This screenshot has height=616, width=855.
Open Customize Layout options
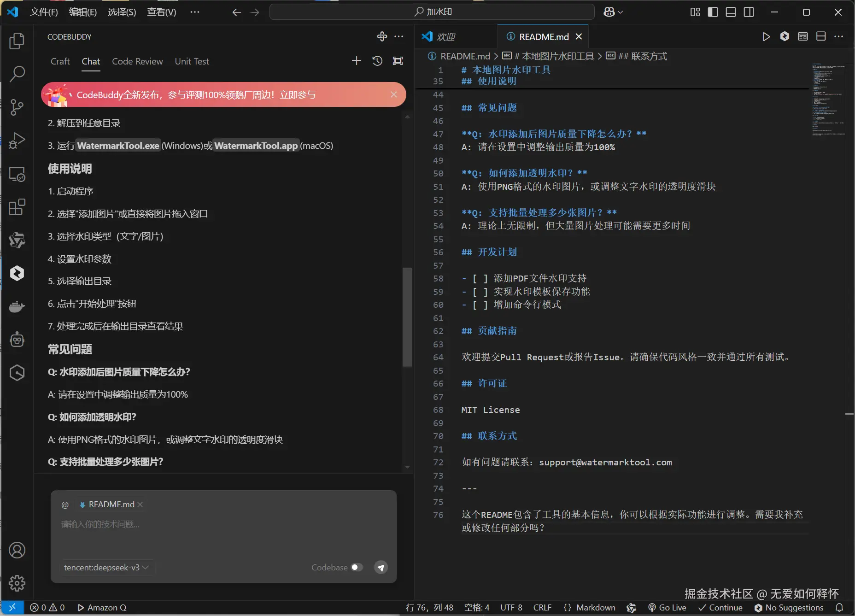695,12
